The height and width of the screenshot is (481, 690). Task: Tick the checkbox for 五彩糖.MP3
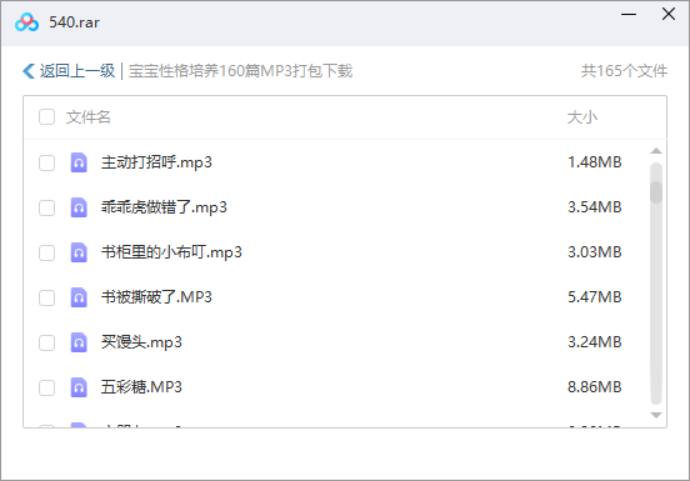click(x=47, y=388)
